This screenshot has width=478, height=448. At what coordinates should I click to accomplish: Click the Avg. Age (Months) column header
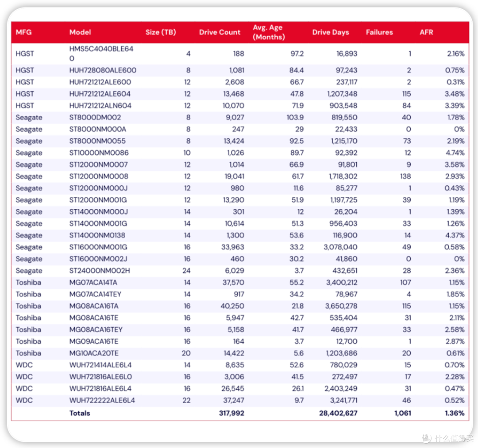[x=269, y=32]
